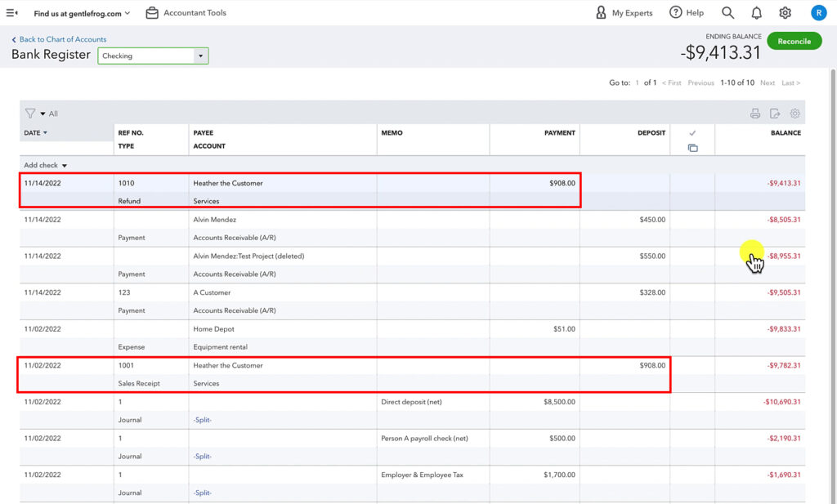Open the -Split- journal entry link
The width and height of the screenshot is (837, 504).
(x=202, y=419)
